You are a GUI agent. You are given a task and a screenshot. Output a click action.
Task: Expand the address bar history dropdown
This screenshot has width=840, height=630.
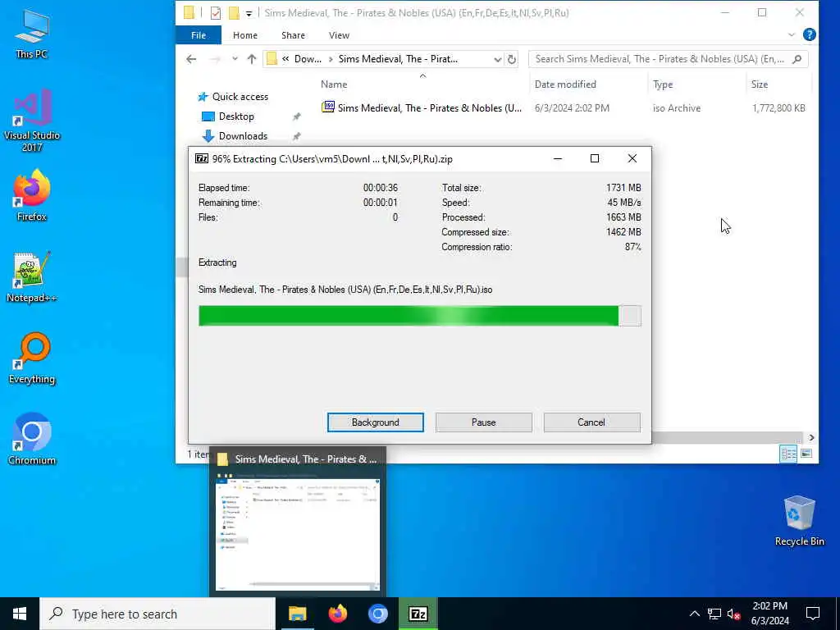(498, 59)
